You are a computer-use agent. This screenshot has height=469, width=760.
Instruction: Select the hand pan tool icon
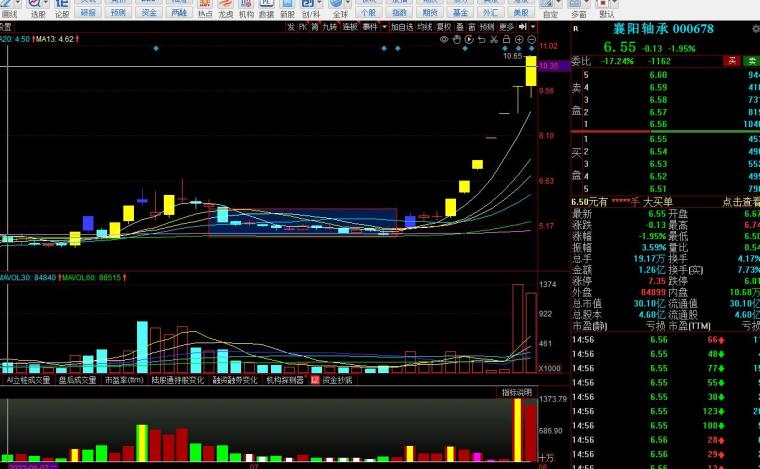[457, 39]
